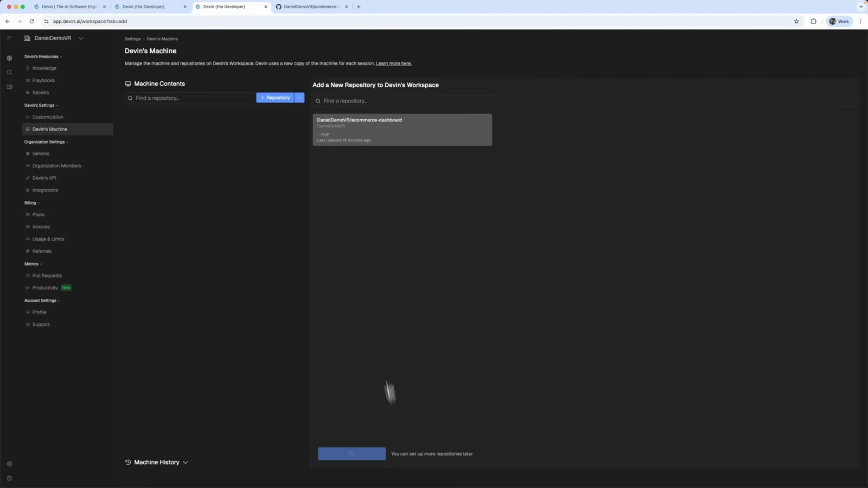Open Playbooks in the sidebar

click(x=43, y=80)
